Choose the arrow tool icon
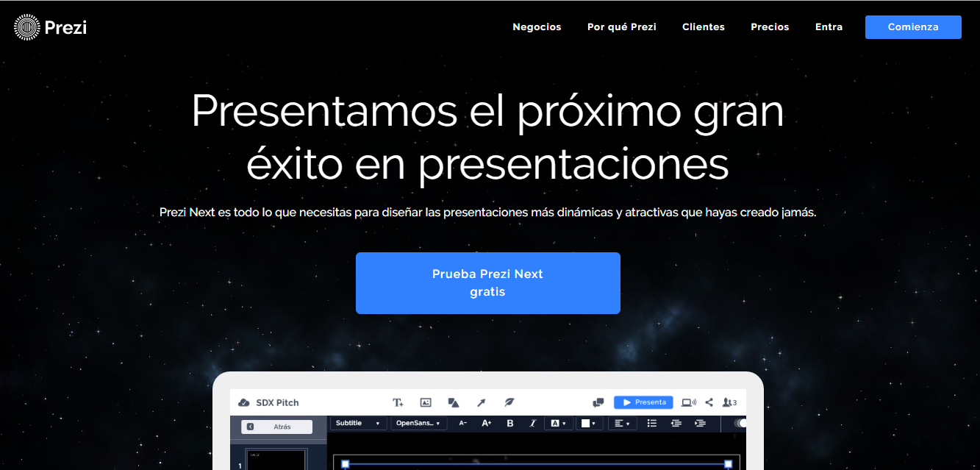Screen dimensions: 980x470 coord(481,402)
